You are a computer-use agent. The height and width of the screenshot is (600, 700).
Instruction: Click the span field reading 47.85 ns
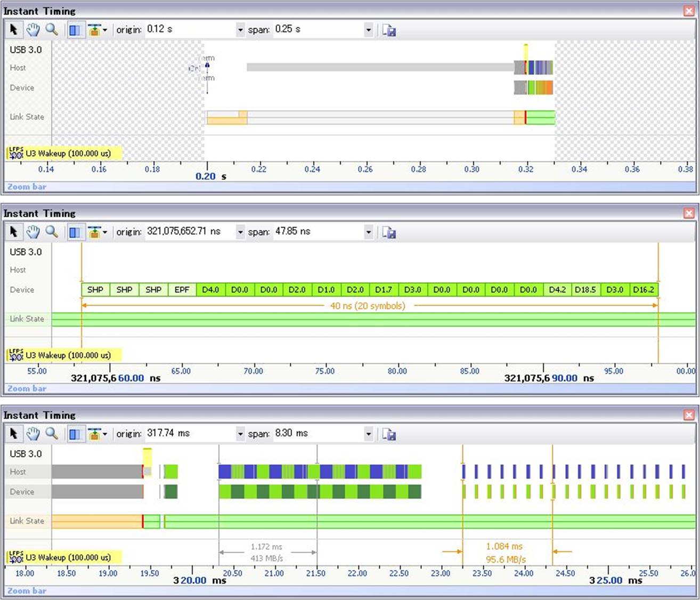[318, 232]
